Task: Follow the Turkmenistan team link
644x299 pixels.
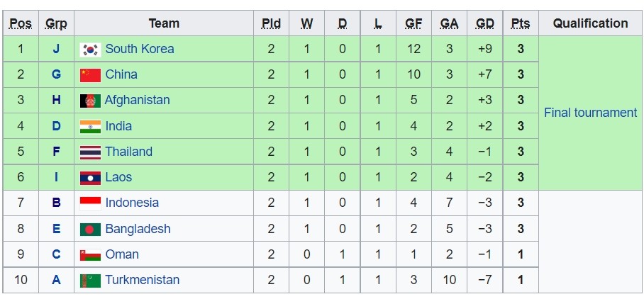Action: (x=142, y=280)
